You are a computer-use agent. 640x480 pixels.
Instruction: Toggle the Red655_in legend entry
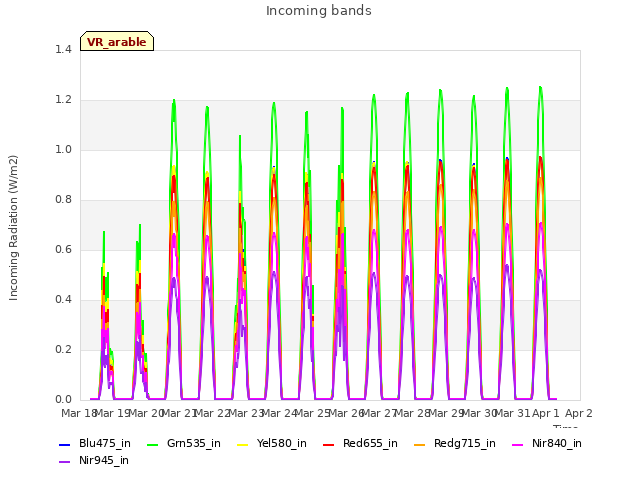pyautogui.click(x=360, y=444)
